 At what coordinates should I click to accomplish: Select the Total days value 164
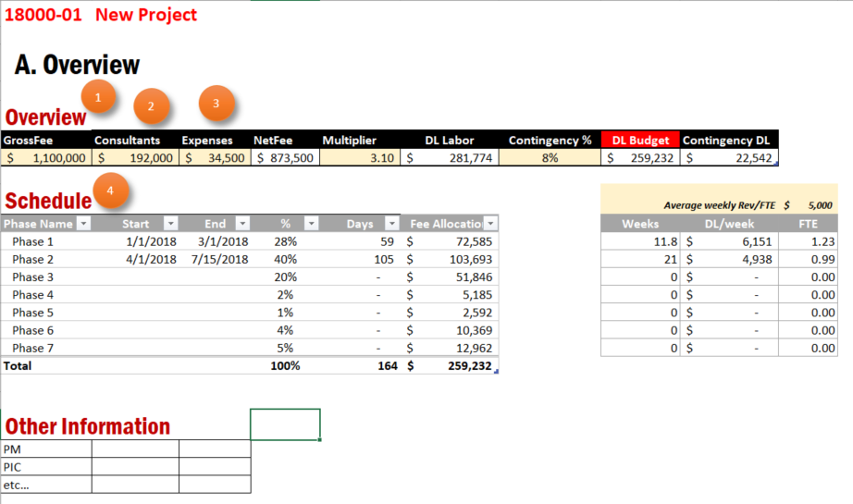point(388,366)
